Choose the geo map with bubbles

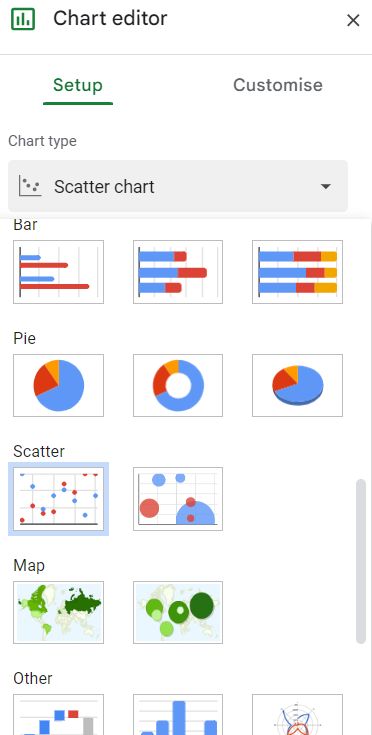[178, 612]
